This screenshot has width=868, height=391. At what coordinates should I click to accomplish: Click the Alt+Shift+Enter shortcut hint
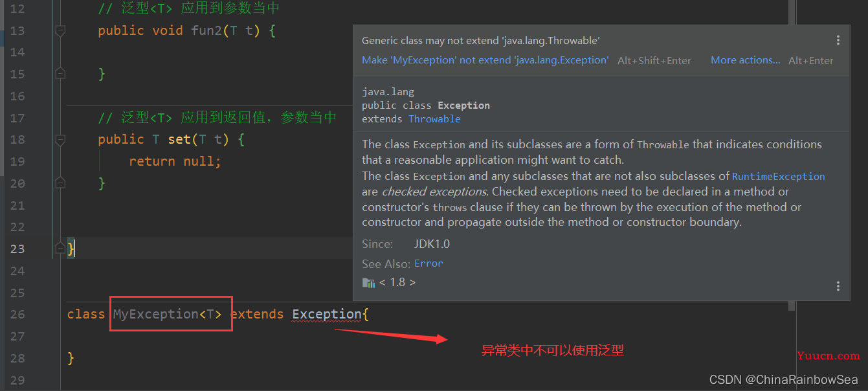point(654,61)
